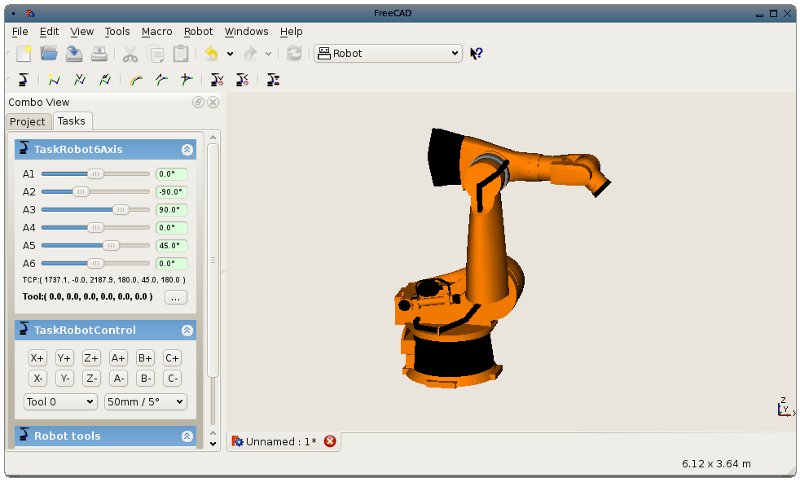Open the redo history dropdown arrow

(x=268, y=54)
